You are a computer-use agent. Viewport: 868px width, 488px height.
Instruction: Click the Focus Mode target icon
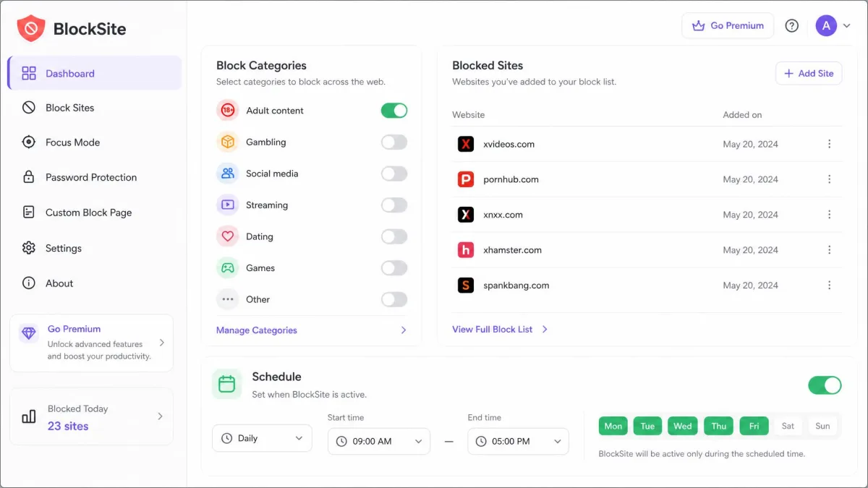point(29,142)
